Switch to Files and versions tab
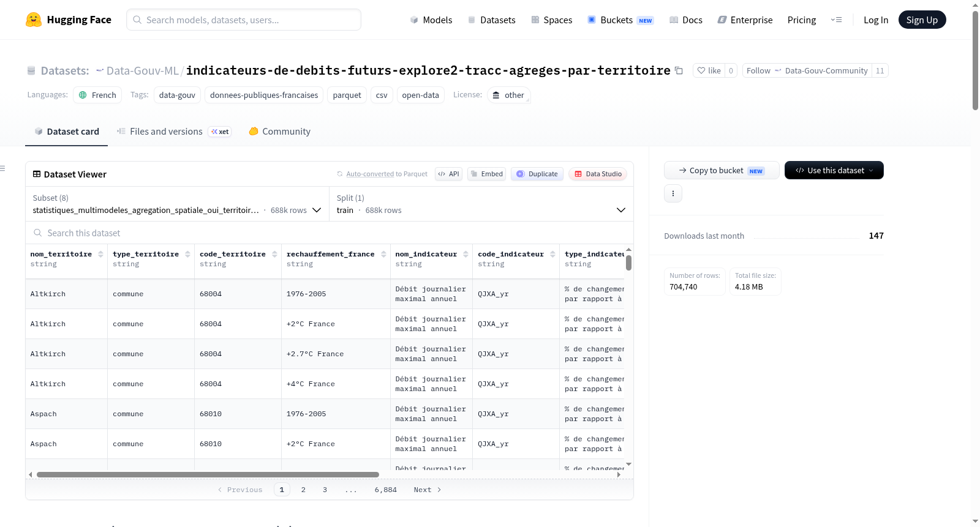The image size is (980, 527). click(x=174, y=131)
